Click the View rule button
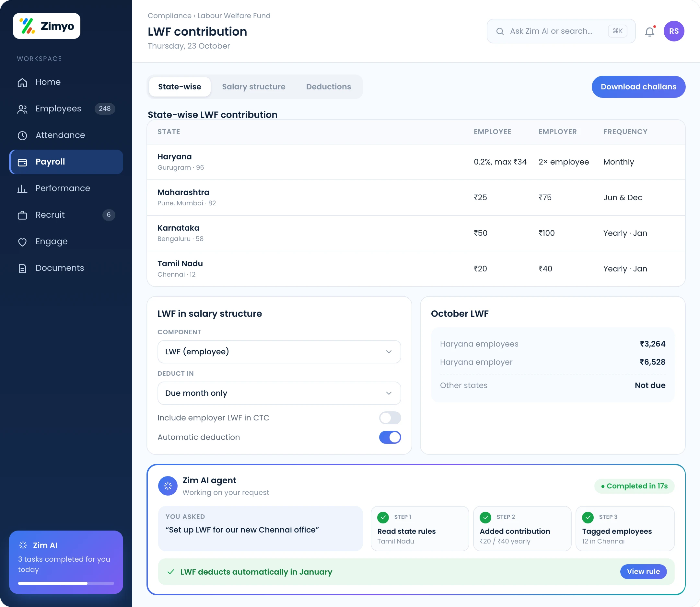This screenshot has height=607, width=700. [x=643, y=571]
